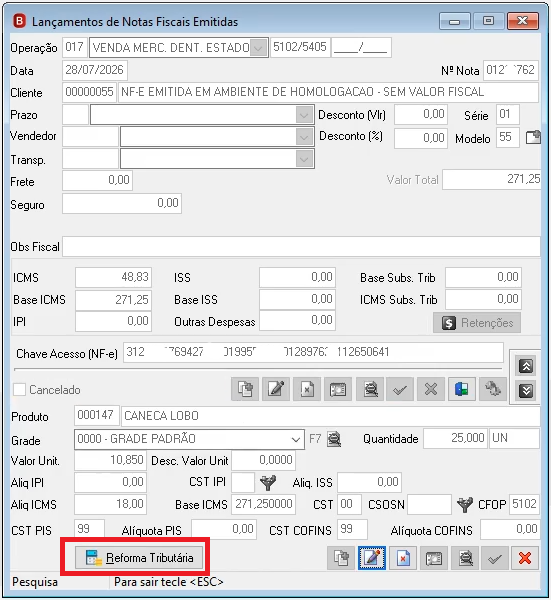Expand the Transp. dropdown list
The width and height of the screenshot is (551, 600).
304,159
